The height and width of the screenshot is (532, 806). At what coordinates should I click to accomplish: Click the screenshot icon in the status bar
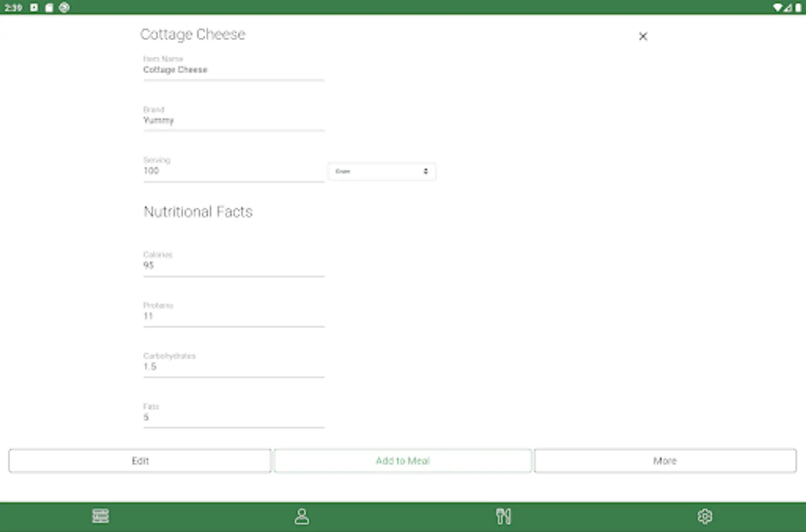click(x=48, y=8)
